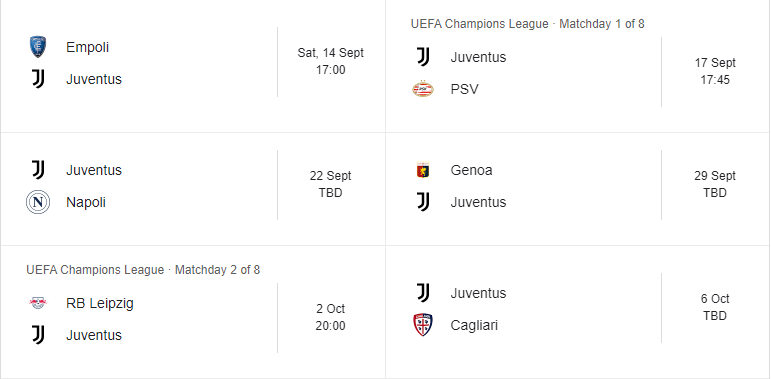Viewport: 771px width, 379px height.
Task: Click the Sat, 14 Sept 17:00 kickoff time
Action: point(330,61)
